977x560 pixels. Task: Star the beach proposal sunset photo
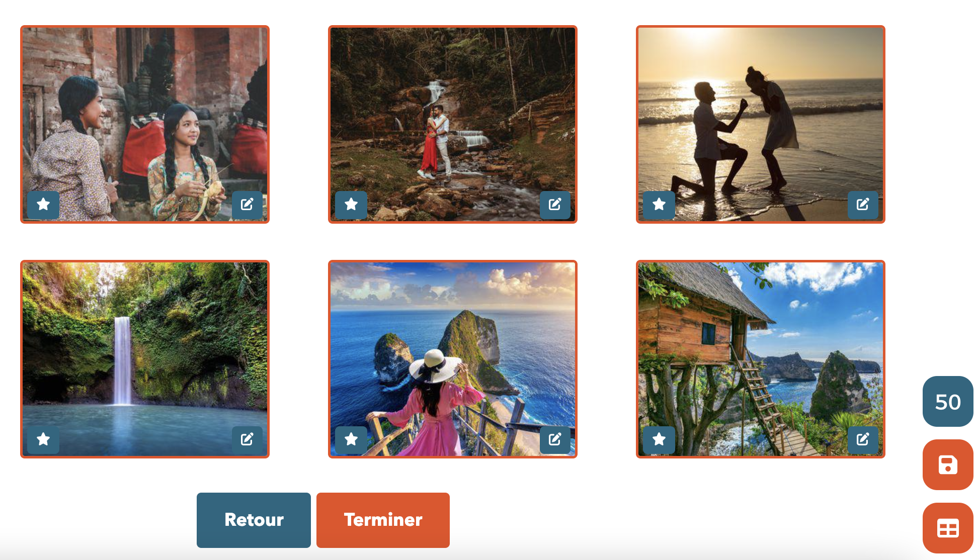(659, 204)
